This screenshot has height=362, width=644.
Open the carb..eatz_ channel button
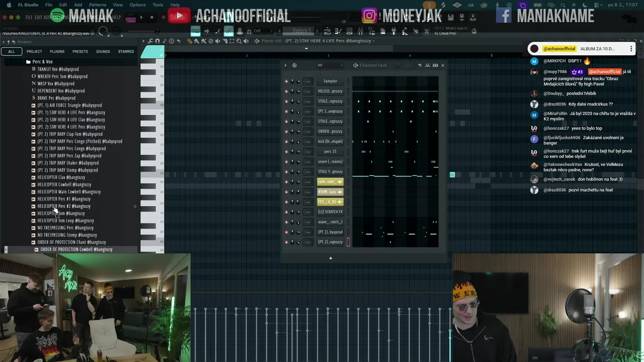tap(330, 182)
